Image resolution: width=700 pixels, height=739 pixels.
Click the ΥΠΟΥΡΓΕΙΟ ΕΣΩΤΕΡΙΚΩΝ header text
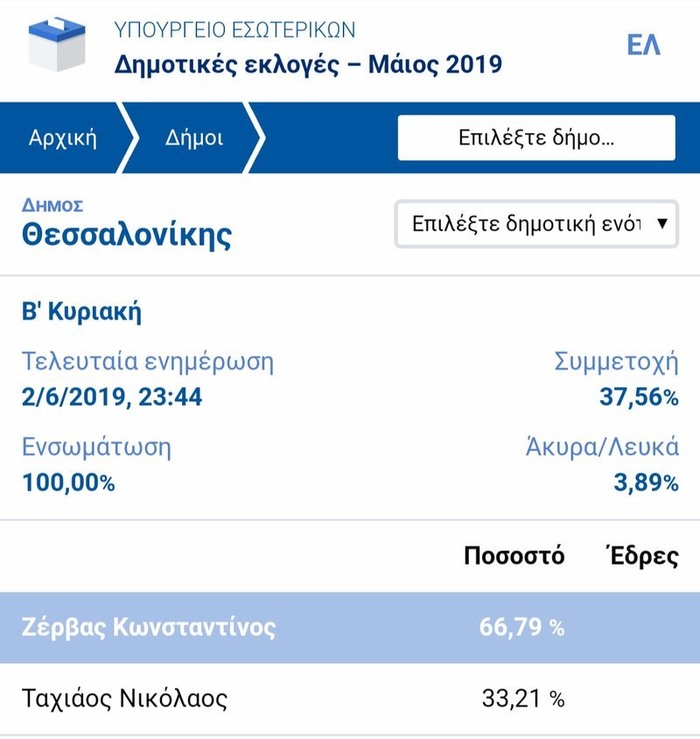click(234, 30)
